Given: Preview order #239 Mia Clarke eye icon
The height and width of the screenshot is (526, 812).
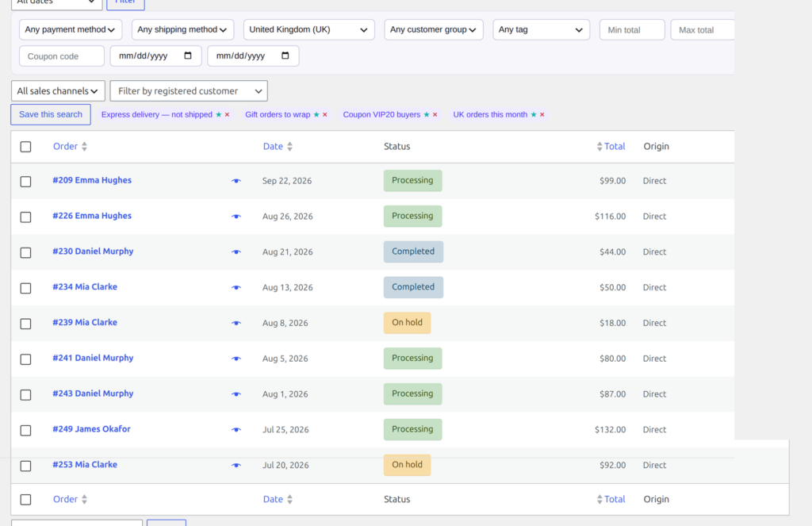Looking at the screenshot, I should pos(236,323).
